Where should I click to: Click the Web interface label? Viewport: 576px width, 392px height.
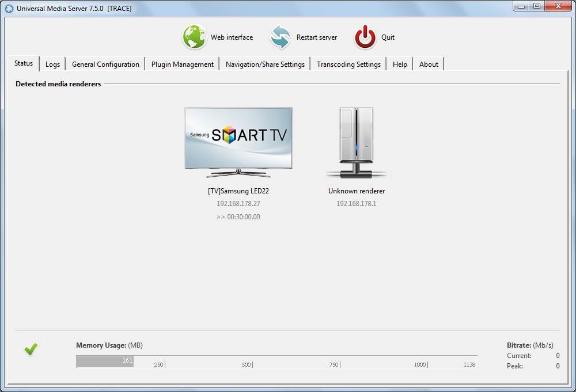[232, 37]
